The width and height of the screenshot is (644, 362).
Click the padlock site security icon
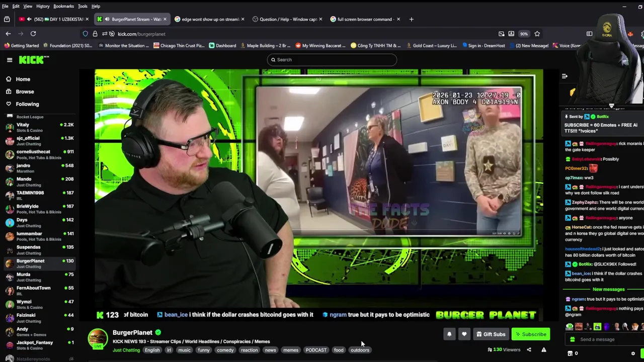click(x=95, y=34)
